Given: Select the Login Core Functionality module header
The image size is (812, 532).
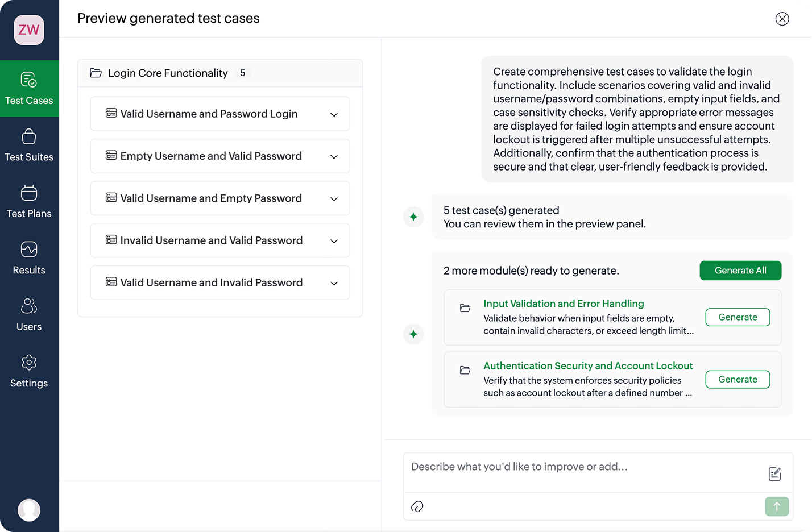Looking at the screenshot, I should click(x=220, y=73).
